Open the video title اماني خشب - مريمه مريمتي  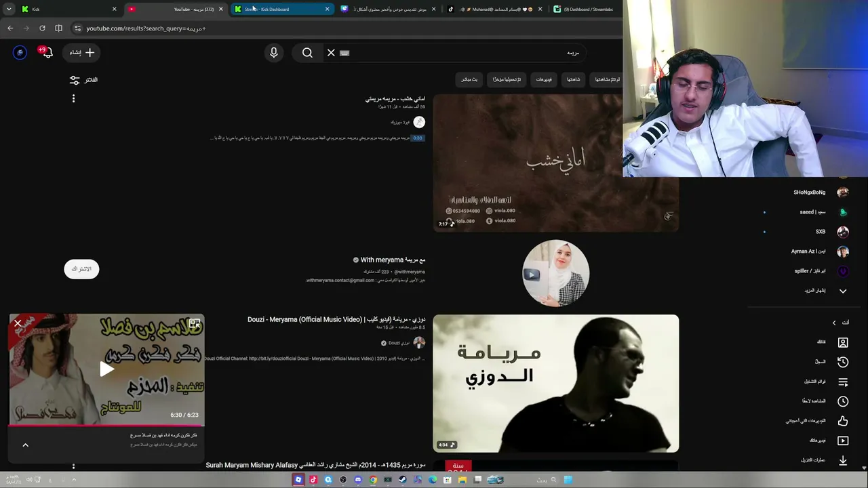point(395,99)
